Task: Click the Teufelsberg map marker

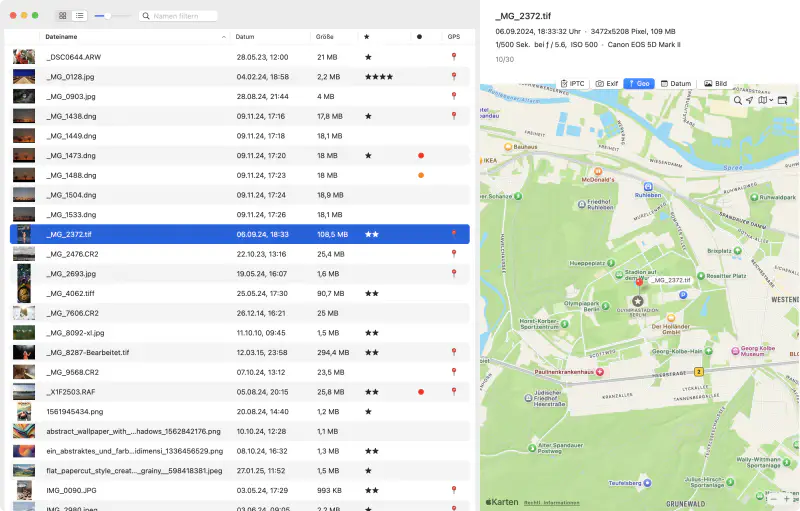Action: (x=647, y=482)
